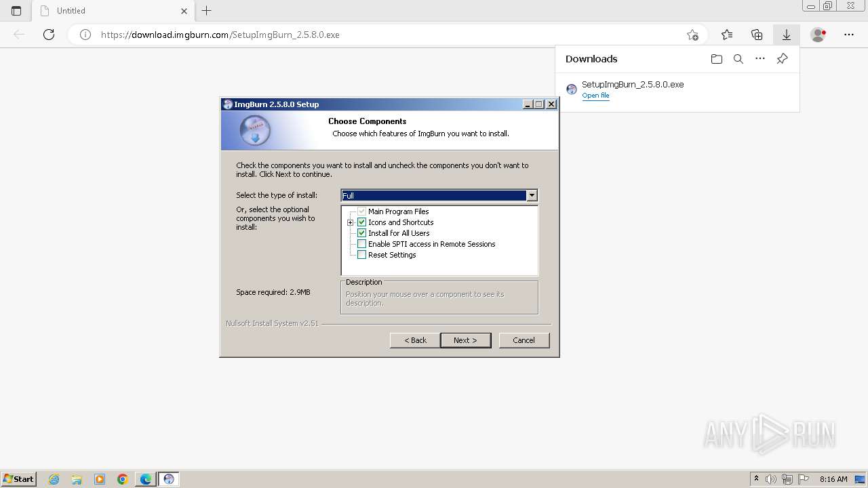Toggle the Downloads toolbar button
The height and width of the screenshot is (488, 868).
(787, 35)
